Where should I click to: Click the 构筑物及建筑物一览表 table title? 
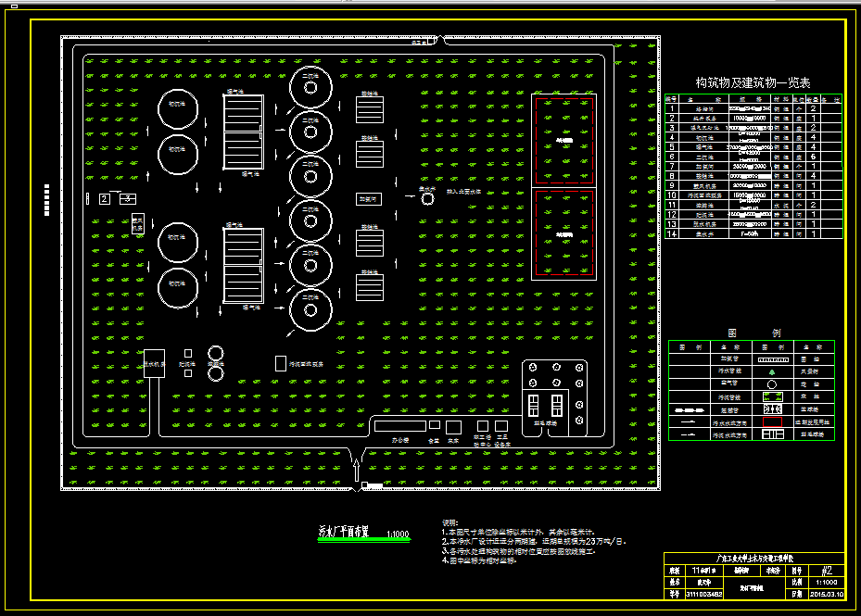click(753, 82)
